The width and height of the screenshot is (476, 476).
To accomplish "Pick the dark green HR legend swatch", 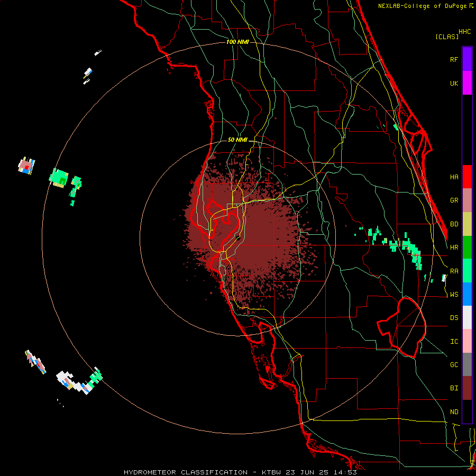I will (x=467, y=248).
